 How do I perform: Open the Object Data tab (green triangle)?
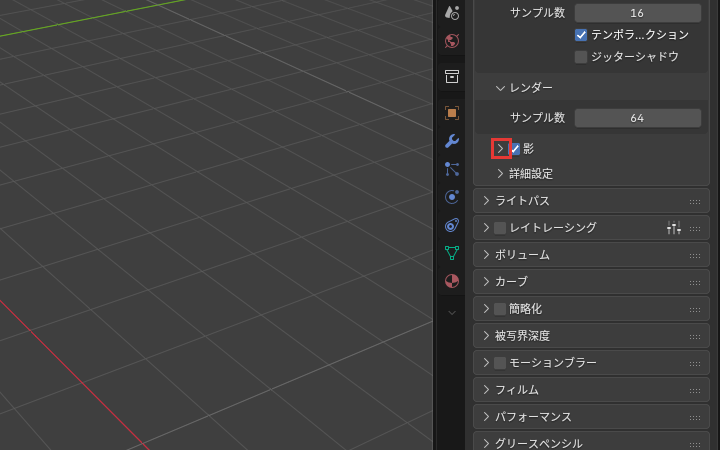pos(452,253)
